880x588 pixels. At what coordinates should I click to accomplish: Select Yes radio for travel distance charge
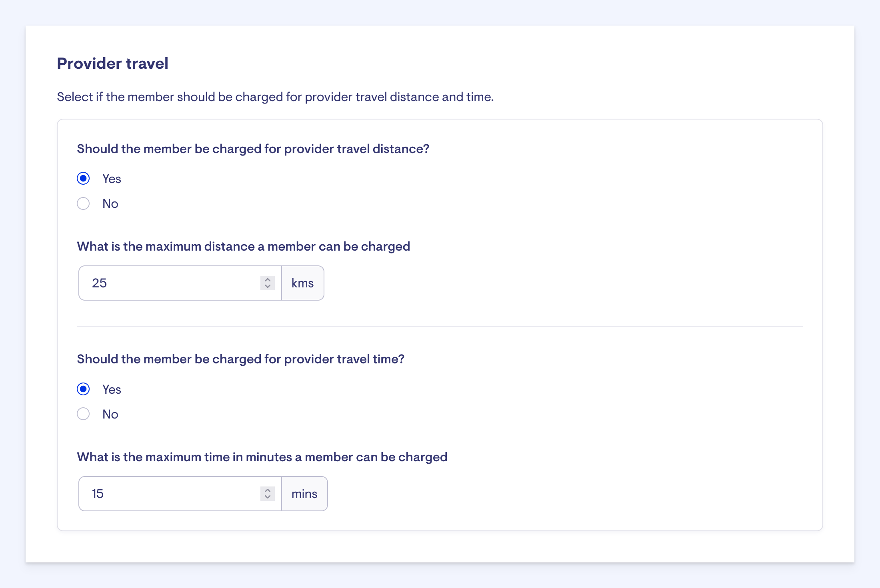point(83,179)
